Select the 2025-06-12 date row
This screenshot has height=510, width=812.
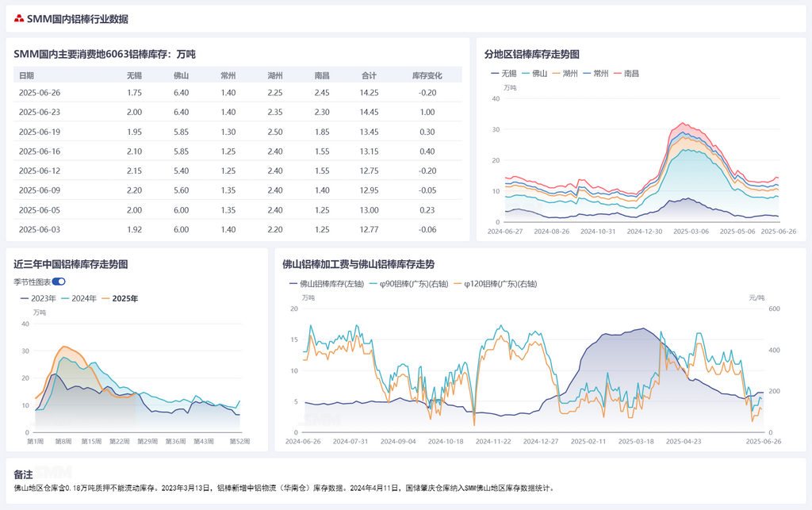(x=238, y=171)
